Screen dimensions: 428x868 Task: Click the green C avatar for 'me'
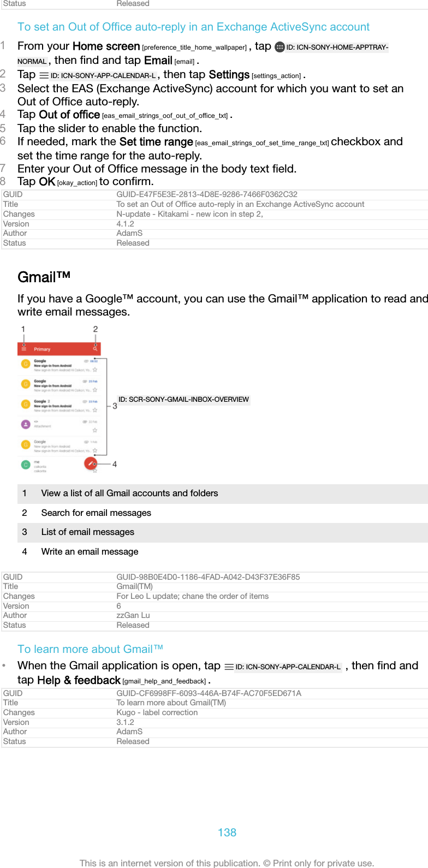(x=25, y=465)
